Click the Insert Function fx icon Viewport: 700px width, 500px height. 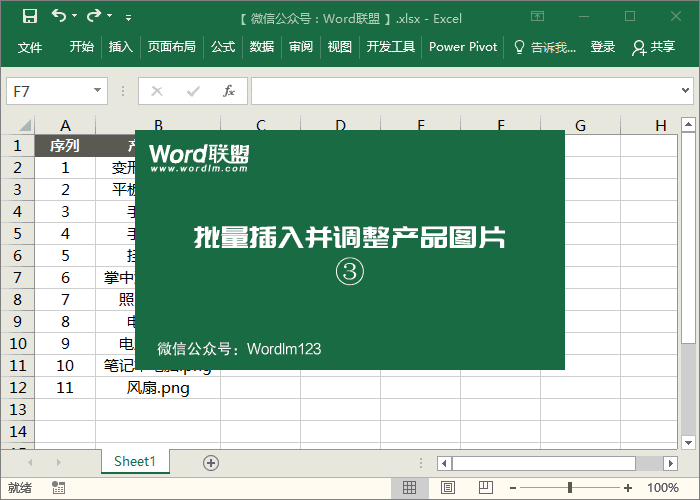(229, 91)
